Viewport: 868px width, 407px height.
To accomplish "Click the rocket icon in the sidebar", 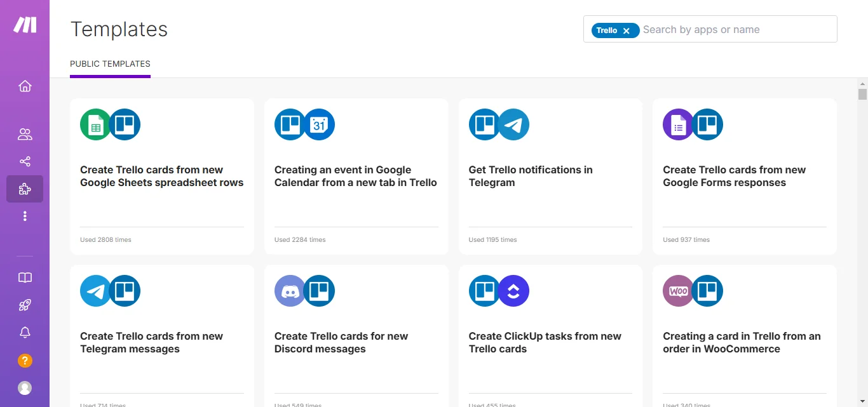I will (25, 305).
